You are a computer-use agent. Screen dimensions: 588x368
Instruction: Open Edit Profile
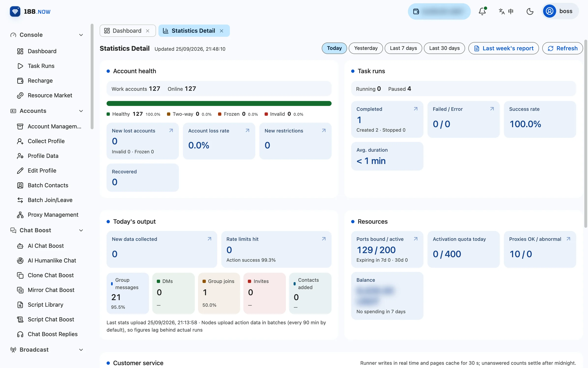[42, 171]
